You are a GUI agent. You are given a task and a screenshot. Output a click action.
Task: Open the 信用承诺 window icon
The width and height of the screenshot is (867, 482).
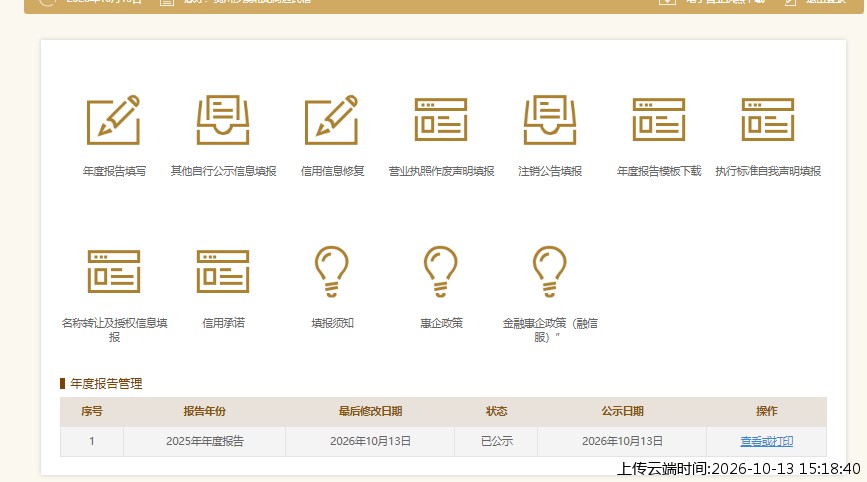point(223,271)
